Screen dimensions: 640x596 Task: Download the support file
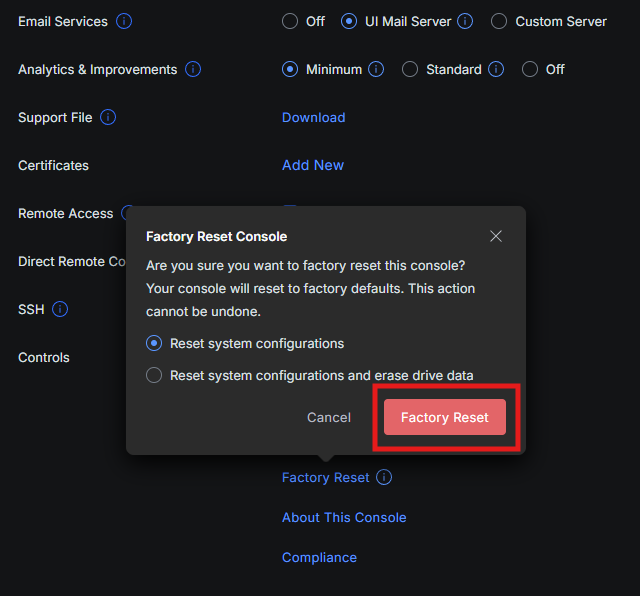[313, 117]
